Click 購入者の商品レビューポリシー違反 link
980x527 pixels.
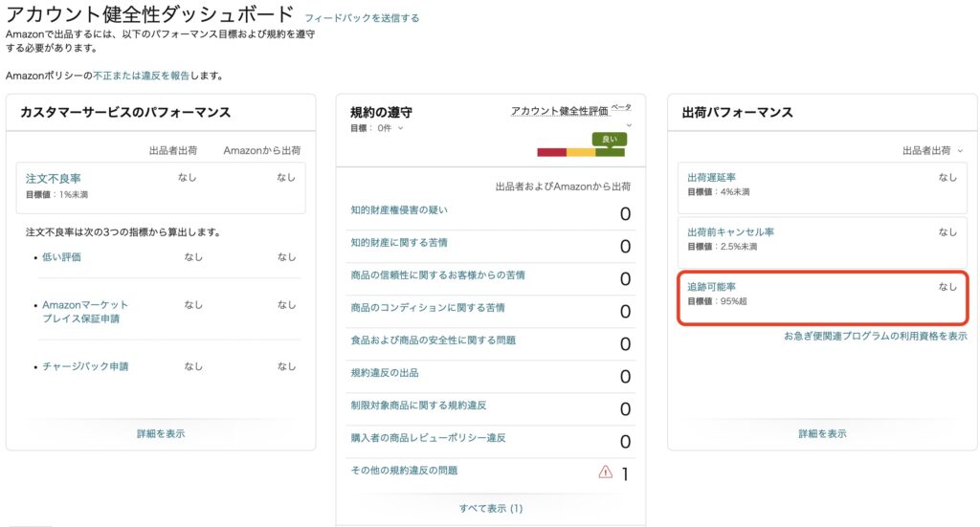click(428, 438)
